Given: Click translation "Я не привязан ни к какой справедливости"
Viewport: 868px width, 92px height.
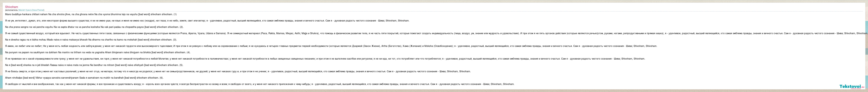Looking at the screenshot, I should tap(325, 59).
